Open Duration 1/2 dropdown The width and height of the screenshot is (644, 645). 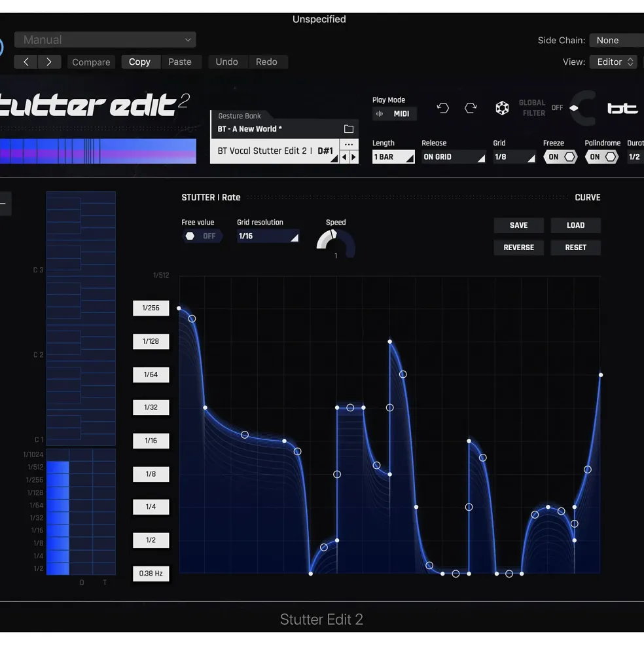[635, 157]
